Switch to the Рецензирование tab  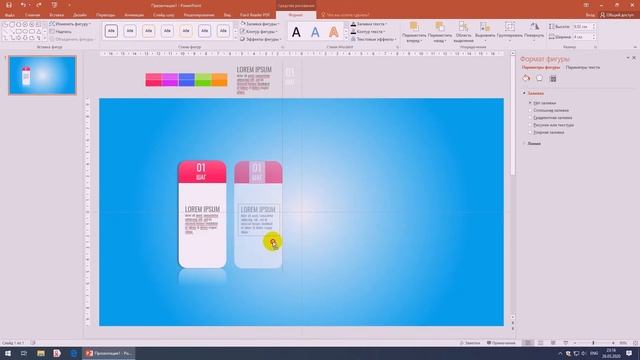tap(199, 15)
